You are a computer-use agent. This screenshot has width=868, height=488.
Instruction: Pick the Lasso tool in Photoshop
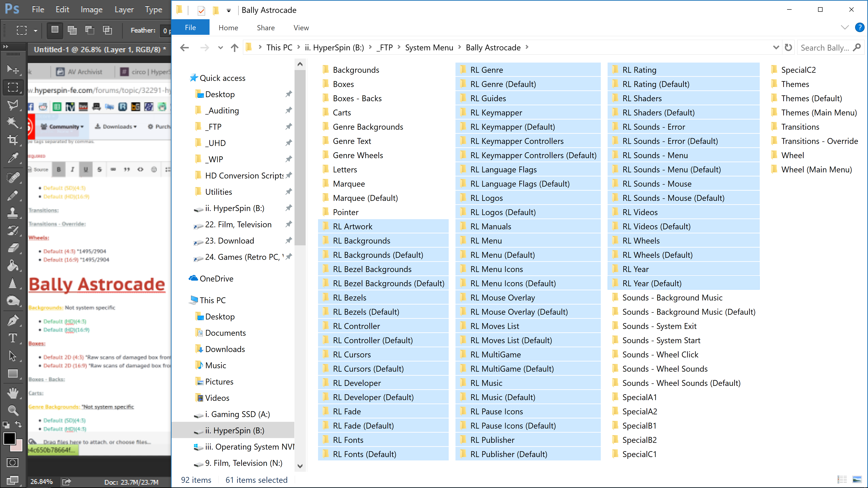tap(13, 105)
